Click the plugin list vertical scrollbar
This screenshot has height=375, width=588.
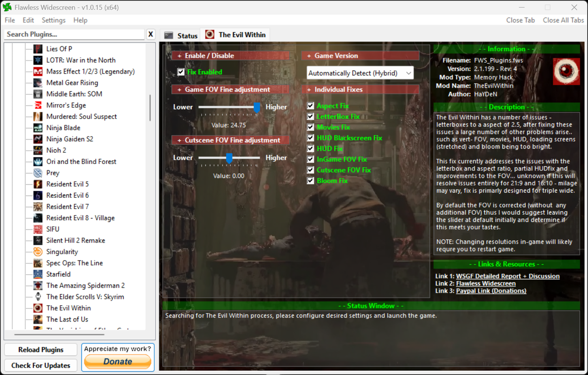(x=150, y=108)
